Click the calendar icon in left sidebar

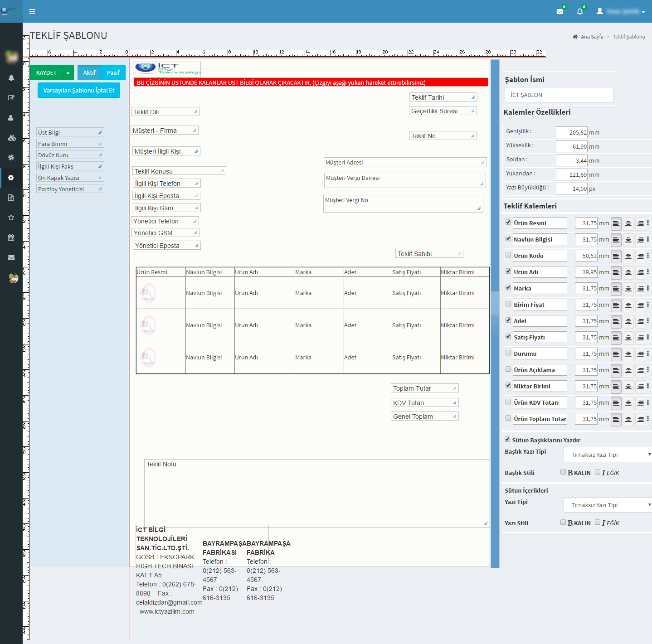tap(11, 237)
